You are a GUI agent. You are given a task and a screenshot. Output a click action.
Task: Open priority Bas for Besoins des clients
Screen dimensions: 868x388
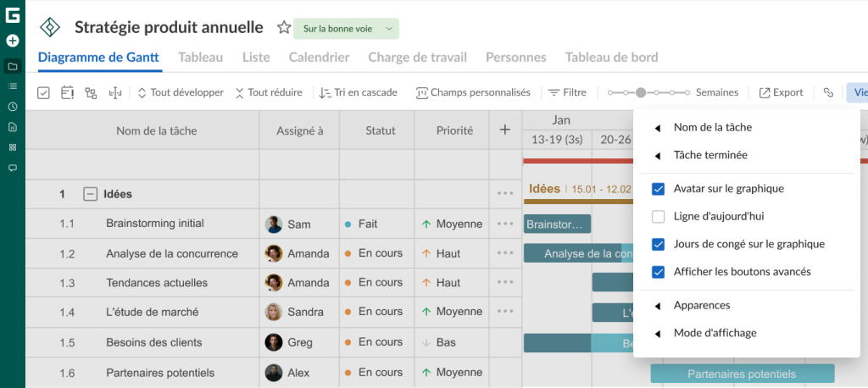(x=438, y=342)
